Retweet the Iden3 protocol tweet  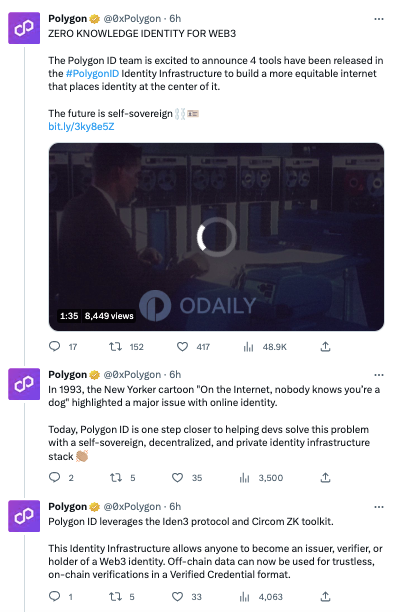click(x=115, y=596)
